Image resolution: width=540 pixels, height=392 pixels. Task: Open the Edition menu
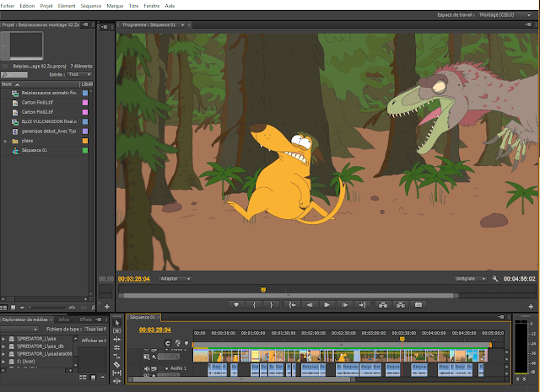[27, 6]
